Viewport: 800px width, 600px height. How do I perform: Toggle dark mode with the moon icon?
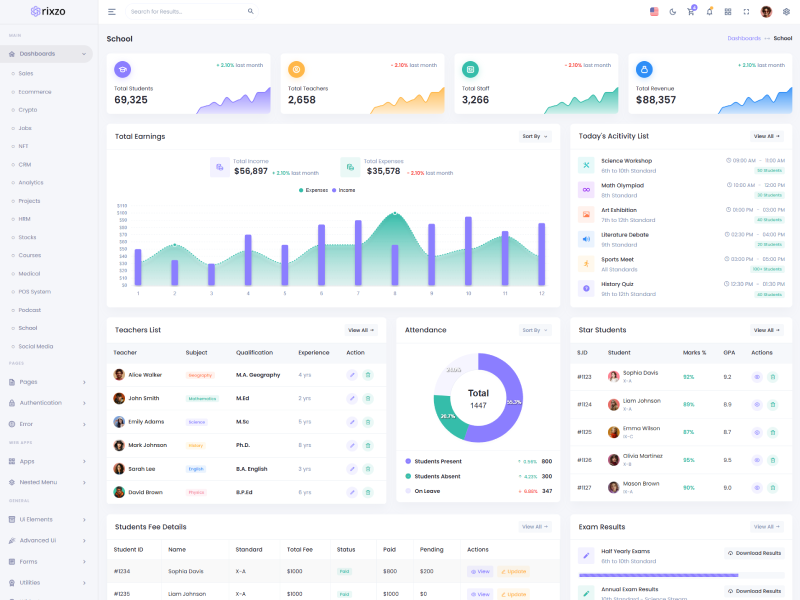coord(672,12)
